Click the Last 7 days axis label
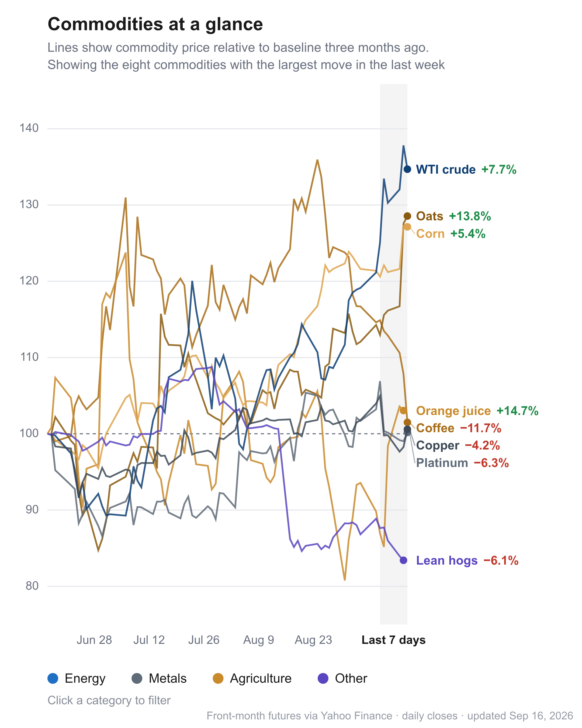The width and height of the screenshot is (582, 728). 393,640
